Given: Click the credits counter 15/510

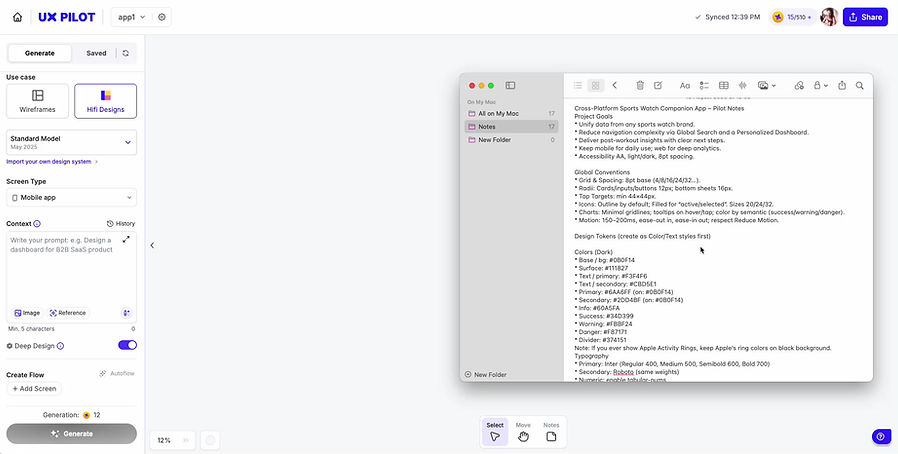Looking at the screenshot, I should [793, 17].
